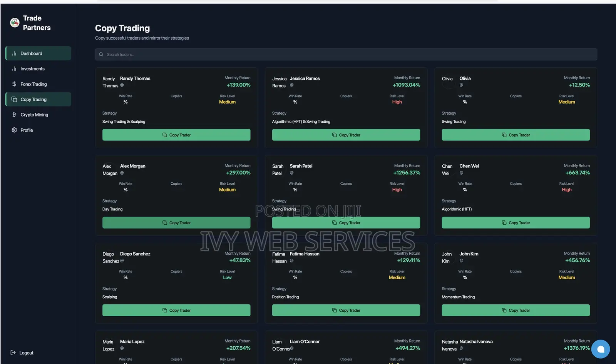Log out using the Logout link
Image resolution: width=616 pixels, height=364 pixels.
click(x=22, y=353)
